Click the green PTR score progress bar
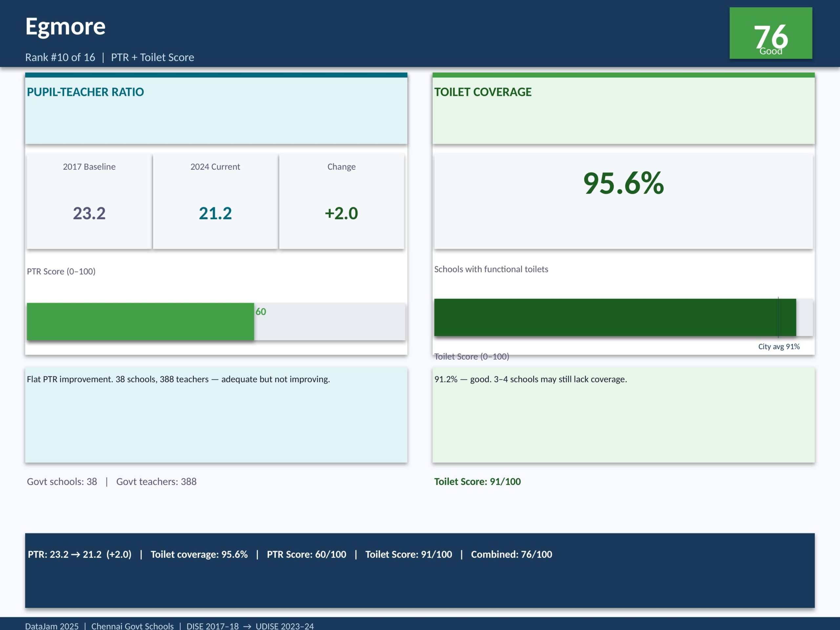Screen dimensions: 840x630 [140, 321]
